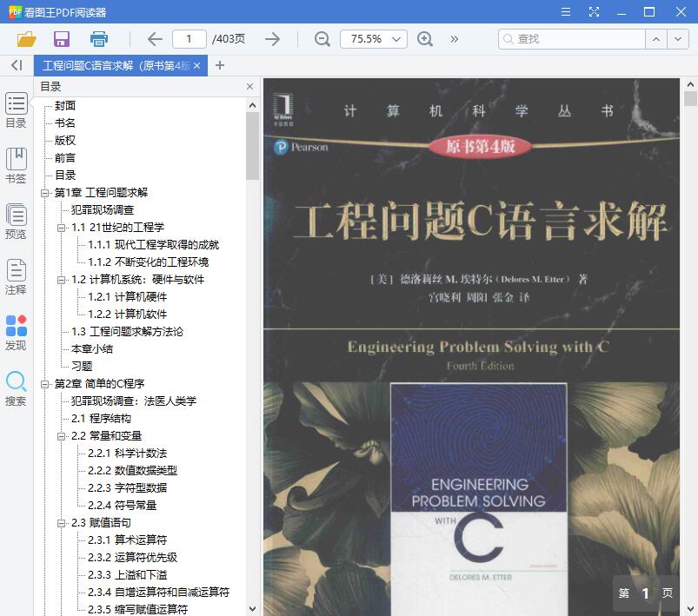Viewport: 698px width, 616px height.
Task: Open 2.3.1 算术运算符 section
Action: pyautogui.click(x=127, y=540)
